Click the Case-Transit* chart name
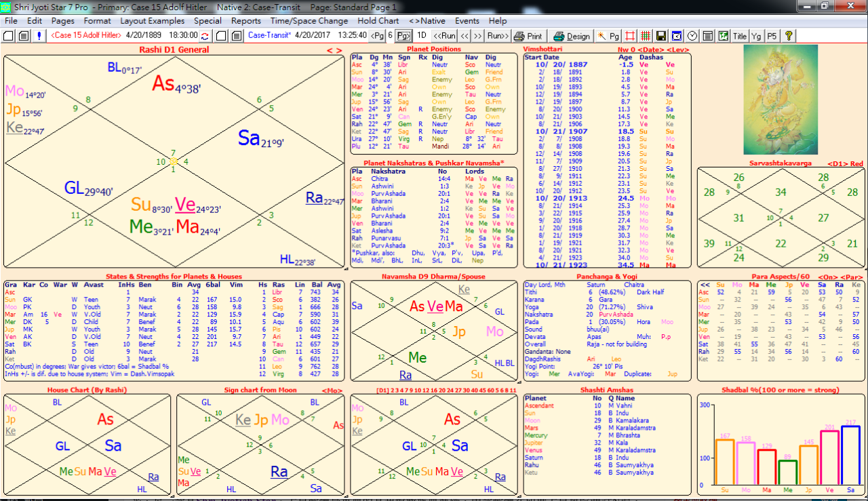868x501 pixels. coord(269,35)
